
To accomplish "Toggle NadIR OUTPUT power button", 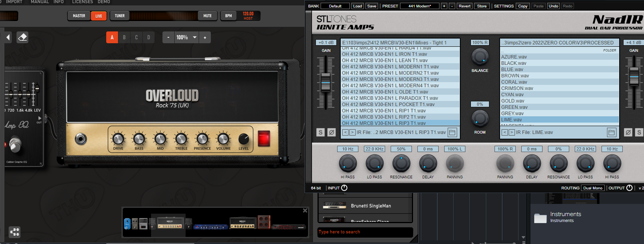I will [x=629, y=188].
